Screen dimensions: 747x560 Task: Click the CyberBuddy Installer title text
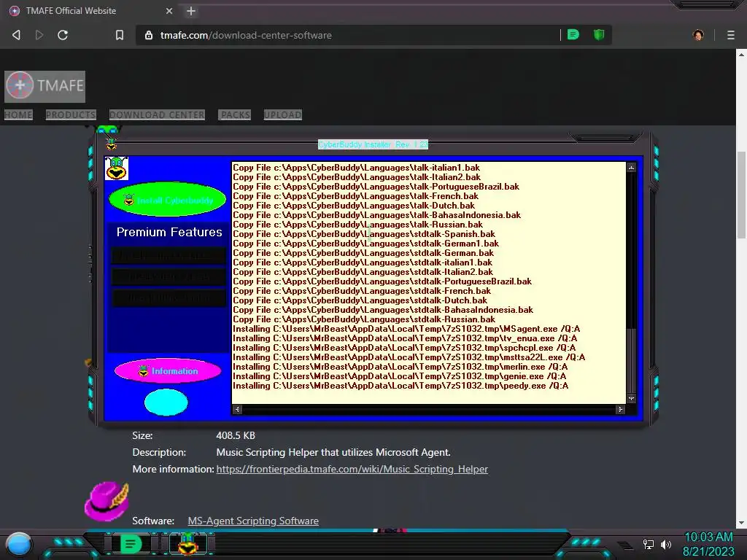click(x=373, y=144)
